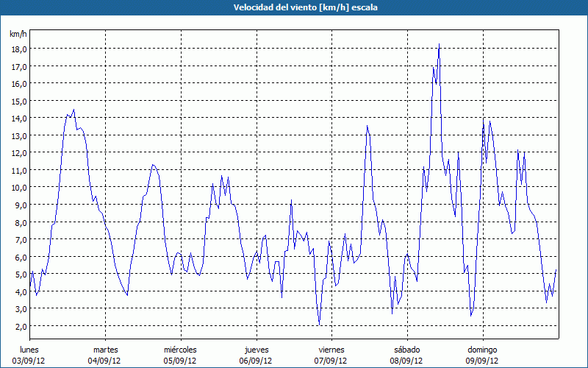
Task: Select the lunes 03/09/12 date label
Action: pyautogui.click(x=29, y=355)
